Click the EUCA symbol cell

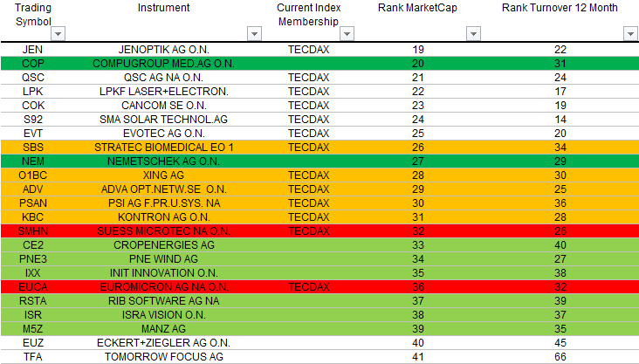coord(32,287)
